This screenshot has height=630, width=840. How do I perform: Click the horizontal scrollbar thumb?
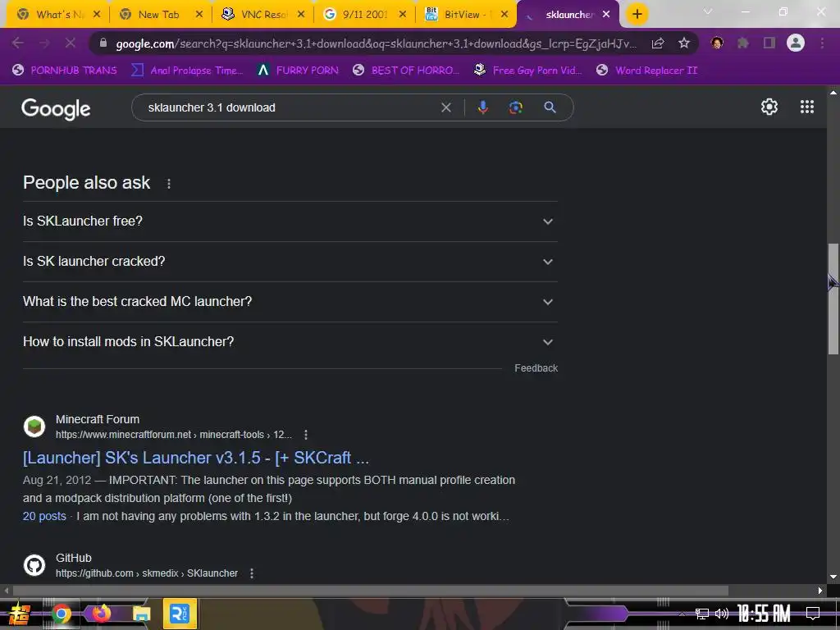[370, 591]
